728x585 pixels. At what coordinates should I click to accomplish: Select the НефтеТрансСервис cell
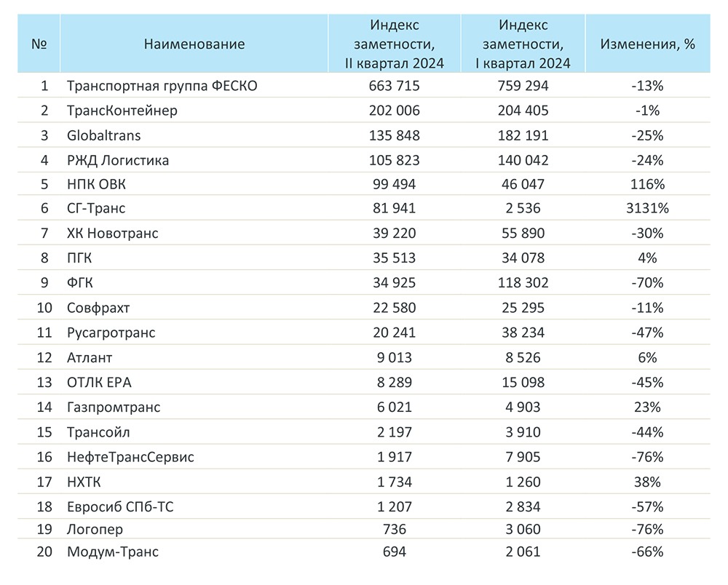[130, 457]
